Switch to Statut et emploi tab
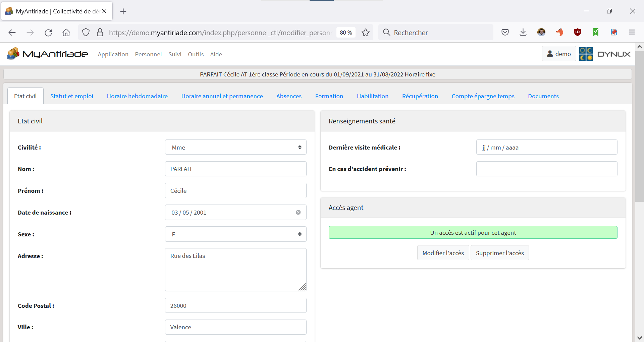This screenshot has height=342, width=644. pyautogui.click(x=72, y=96)
